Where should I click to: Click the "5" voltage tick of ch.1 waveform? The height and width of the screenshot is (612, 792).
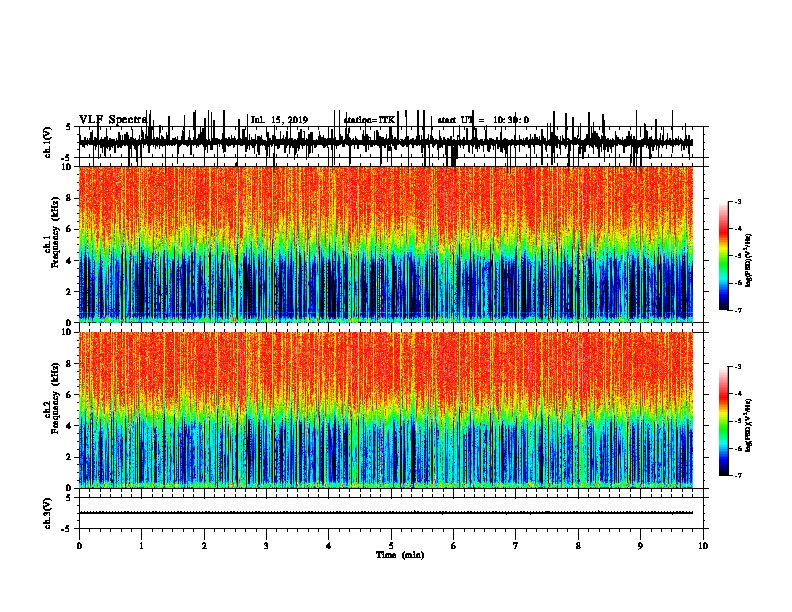(x=69, y=127)
